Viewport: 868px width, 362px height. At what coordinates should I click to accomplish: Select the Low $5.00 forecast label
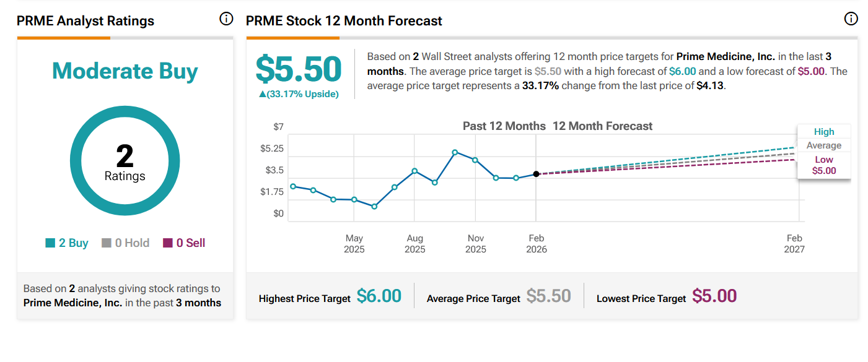(824, 165)
